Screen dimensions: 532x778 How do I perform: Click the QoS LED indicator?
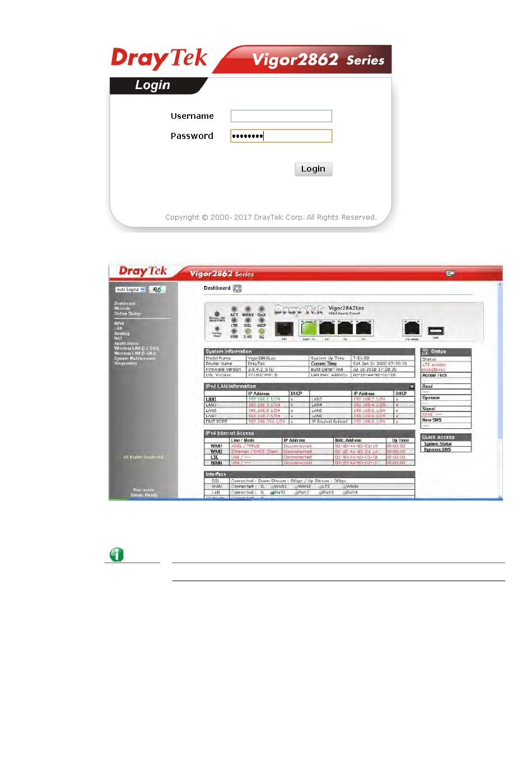(x=262, y=309)
